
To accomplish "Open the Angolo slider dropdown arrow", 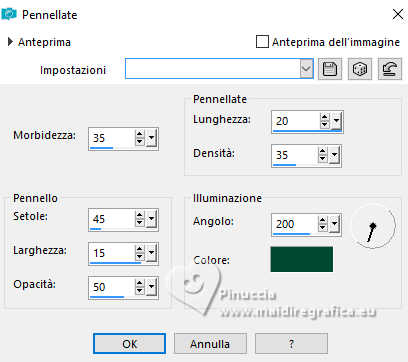I will [x=335, y=224].
